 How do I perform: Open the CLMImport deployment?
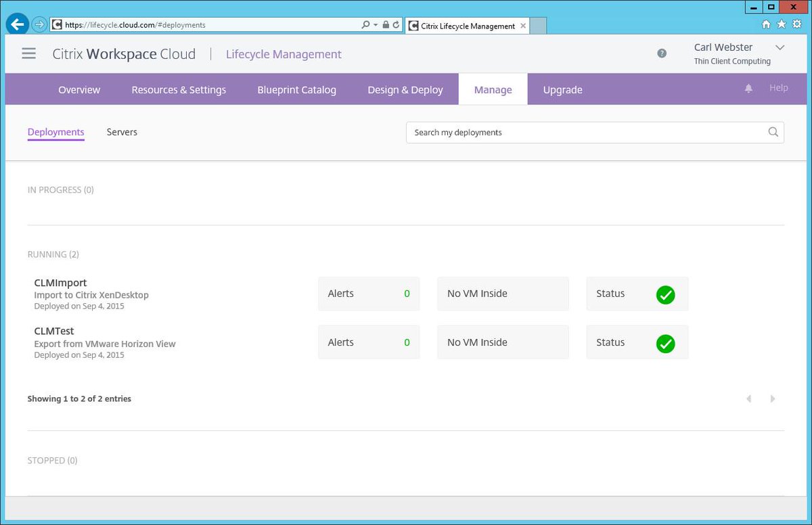tap(60, 283)
